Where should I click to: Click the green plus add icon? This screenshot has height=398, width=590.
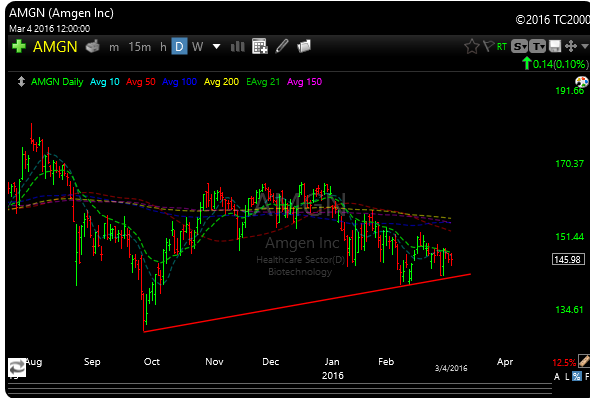pyautogui.click(x=18, y=47)
